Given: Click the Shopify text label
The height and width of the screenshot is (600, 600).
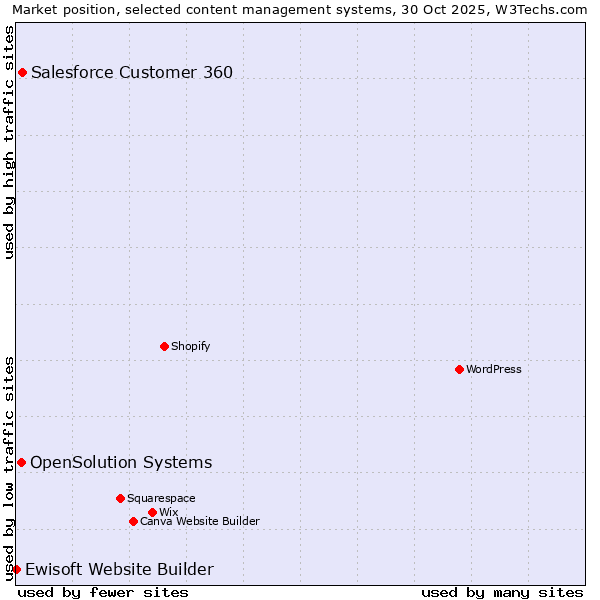Looking at the screenshot, I should coord(190,346).
